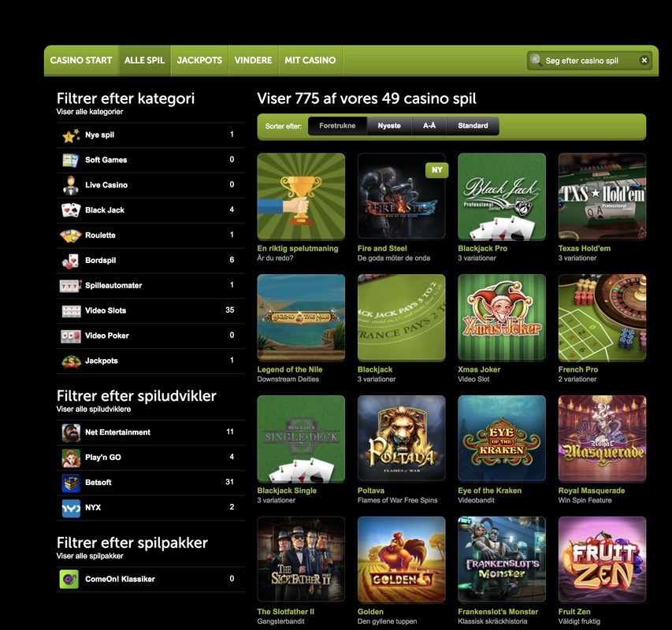Viewport: 672px width, 630px height.
Task: Filter by Net Entertainment label
Action: (117, 432)
